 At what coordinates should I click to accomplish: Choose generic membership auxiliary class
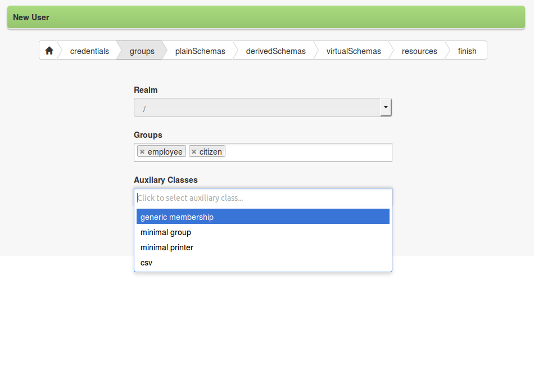pos(263,217)
